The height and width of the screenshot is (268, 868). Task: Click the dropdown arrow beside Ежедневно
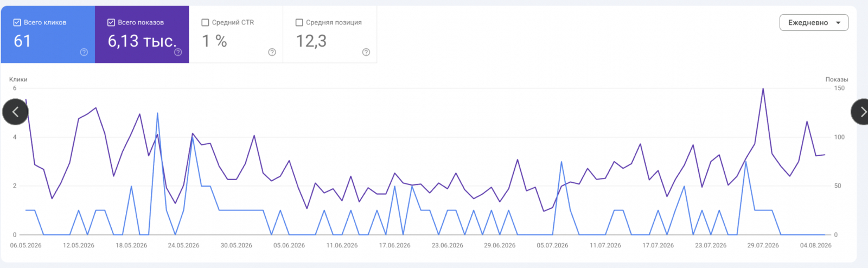[838, 23]
